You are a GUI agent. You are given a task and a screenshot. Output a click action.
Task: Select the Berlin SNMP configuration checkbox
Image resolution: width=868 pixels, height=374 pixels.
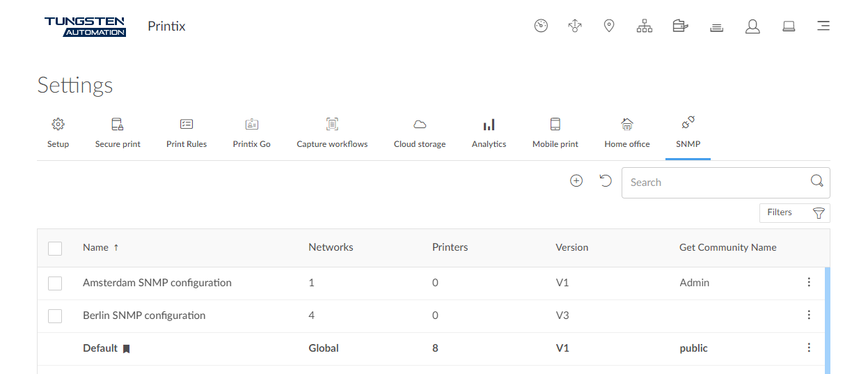pyautogui.click(x=55, y=316)
